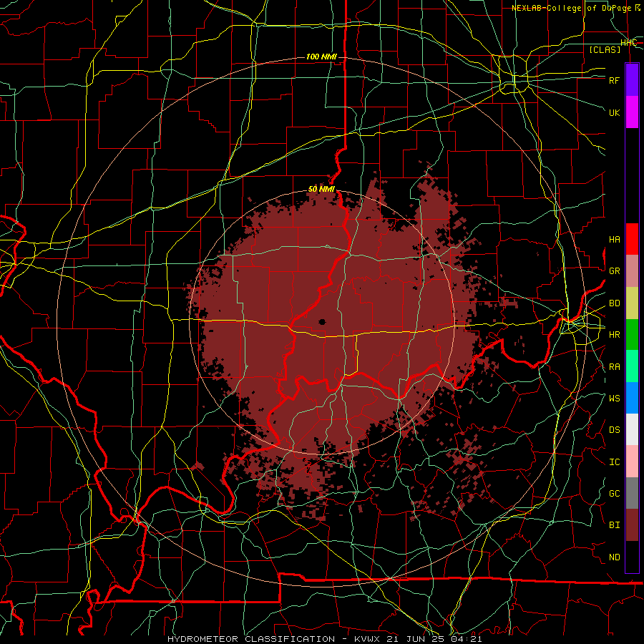644x644 pixels.
Task: Click the RF legend label
Action: click(x=615, y=80)
